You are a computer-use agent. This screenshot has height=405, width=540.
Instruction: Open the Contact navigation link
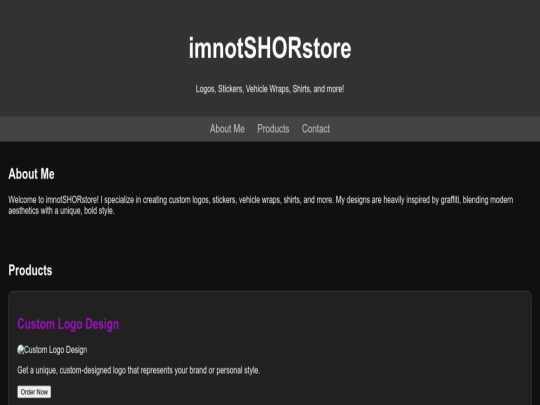tap(316, 129)
